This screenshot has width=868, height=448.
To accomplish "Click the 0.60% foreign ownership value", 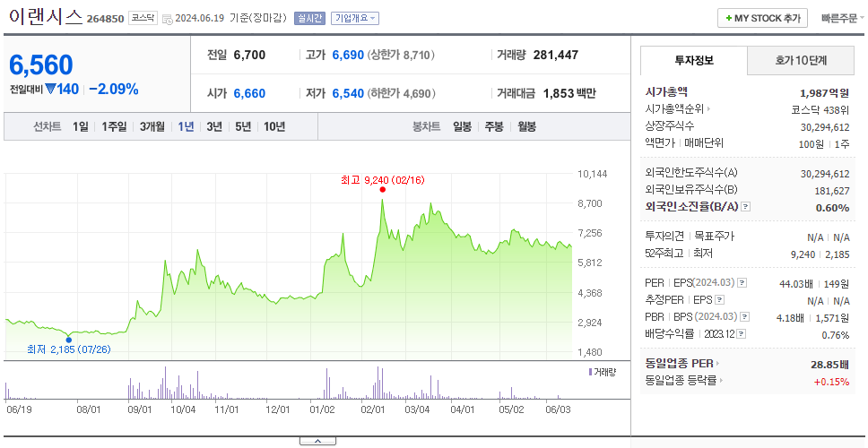I will point(832,208).
